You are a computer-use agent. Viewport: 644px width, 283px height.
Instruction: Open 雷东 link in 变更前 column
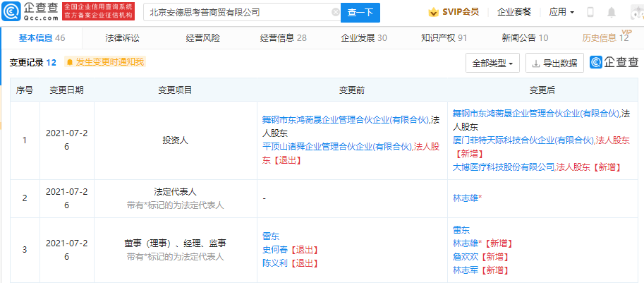coord(271,236)
